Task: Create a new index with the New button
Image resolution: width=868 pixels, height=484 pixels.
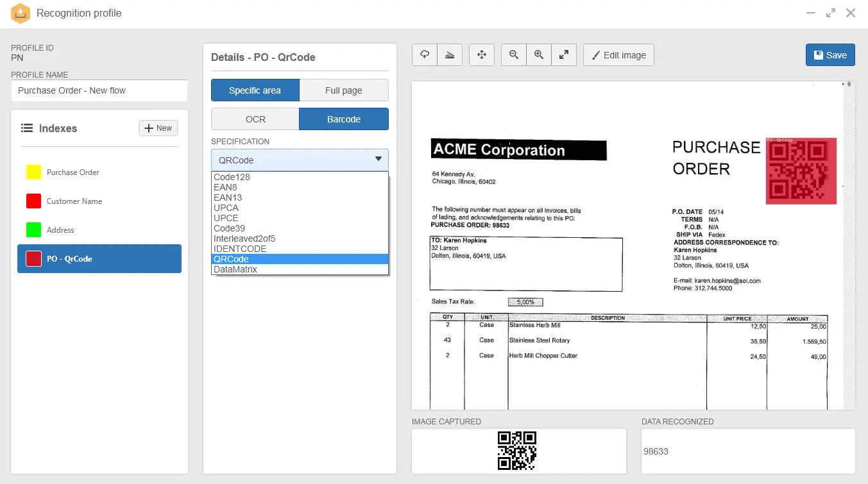Action: 158,128
